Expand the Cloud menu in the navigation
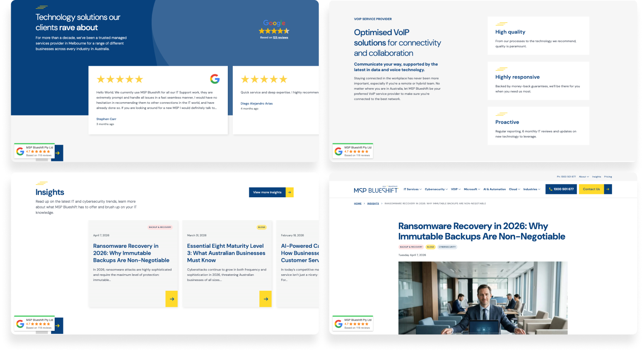The image size is (644, 352). tap(514, 189)
